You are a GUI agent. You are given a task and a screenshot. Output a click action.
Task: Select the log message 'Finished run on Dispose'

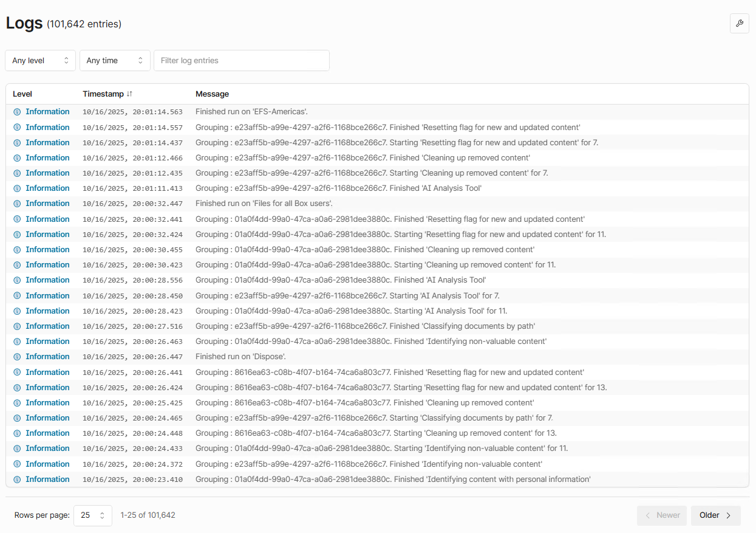point(240,357)
